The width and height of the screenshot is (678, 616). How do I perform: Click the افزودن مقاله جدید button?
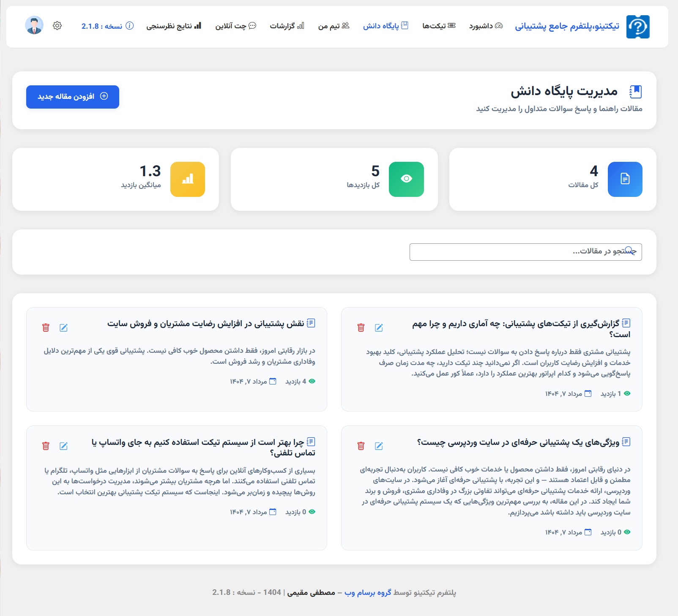tap(73, 97)
